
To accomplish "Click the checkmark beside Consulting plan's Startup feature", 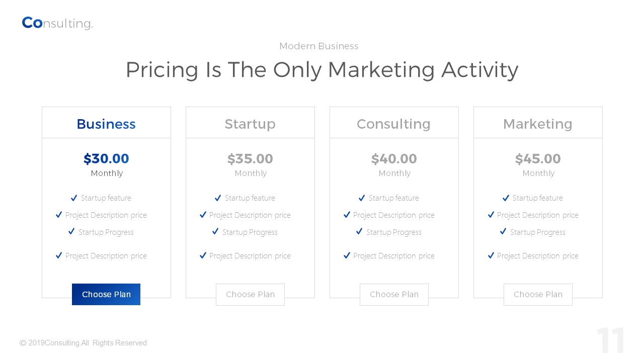I will coord(362,198).
